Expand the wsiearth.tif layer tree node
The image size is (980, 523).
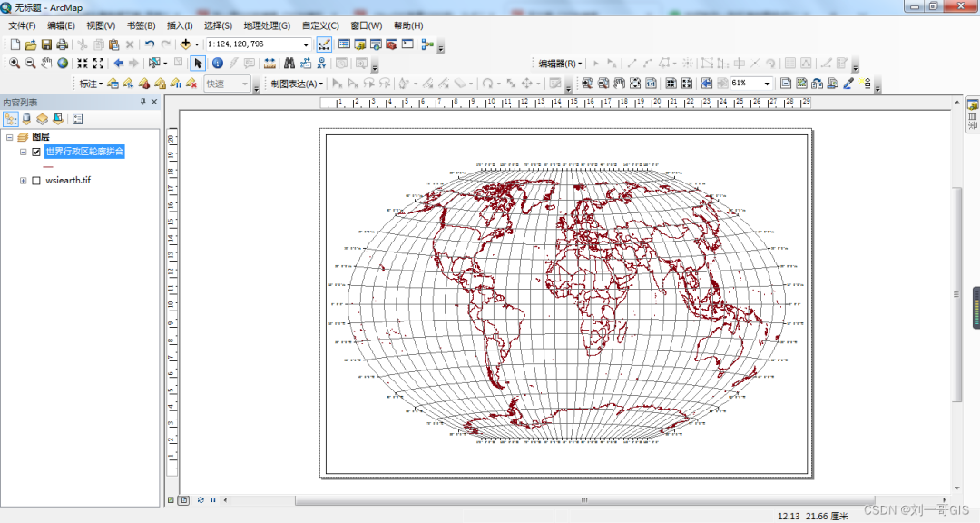[24, 181]
